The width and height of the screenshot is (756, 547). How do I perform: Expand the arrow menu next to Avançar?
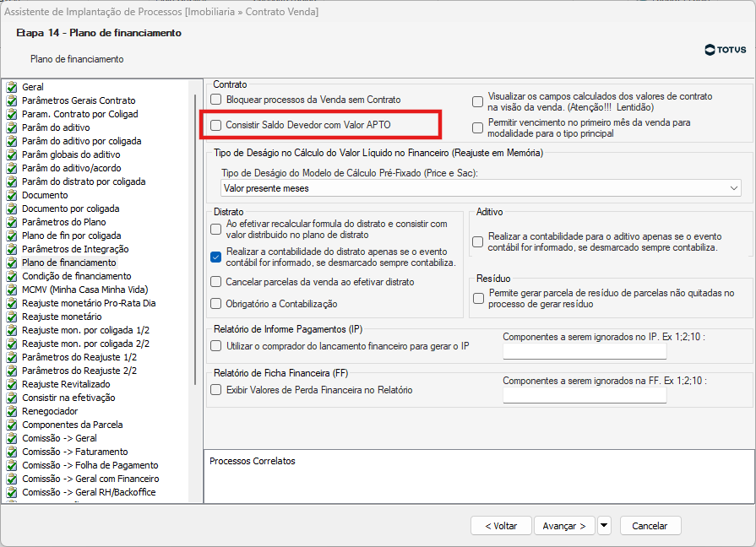coord(604,525)
